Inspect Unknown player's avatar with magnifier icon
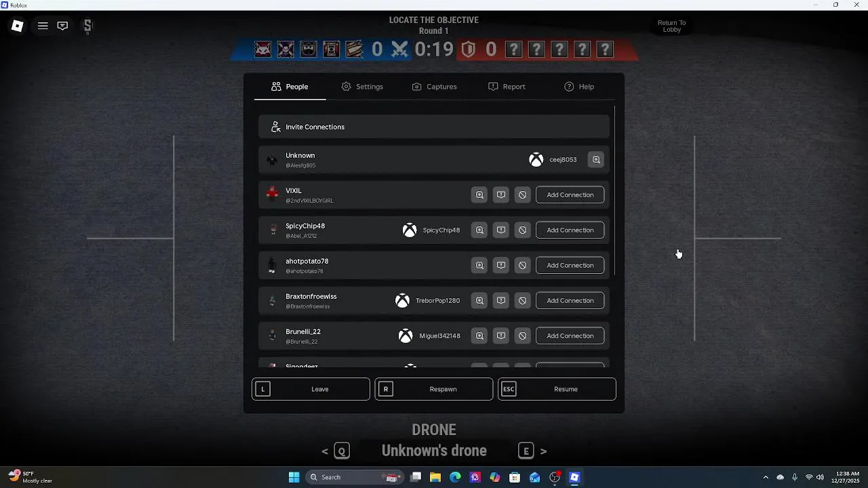868x488 pixels. [x=596, y=159]
